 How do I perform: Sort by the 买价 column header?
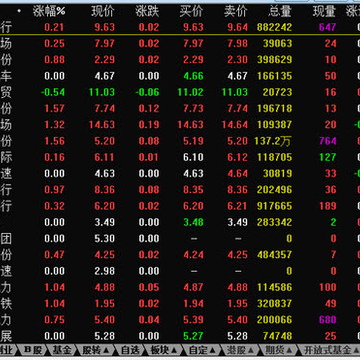tap(192, 11)
